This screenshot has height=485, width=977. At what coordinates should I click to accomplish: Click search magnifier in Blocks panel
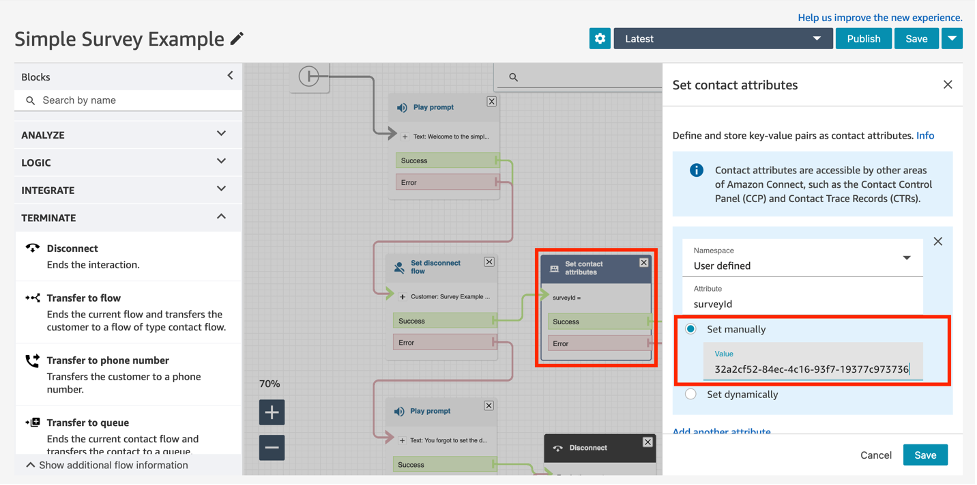pyautogui.click(x=30, y=100)
